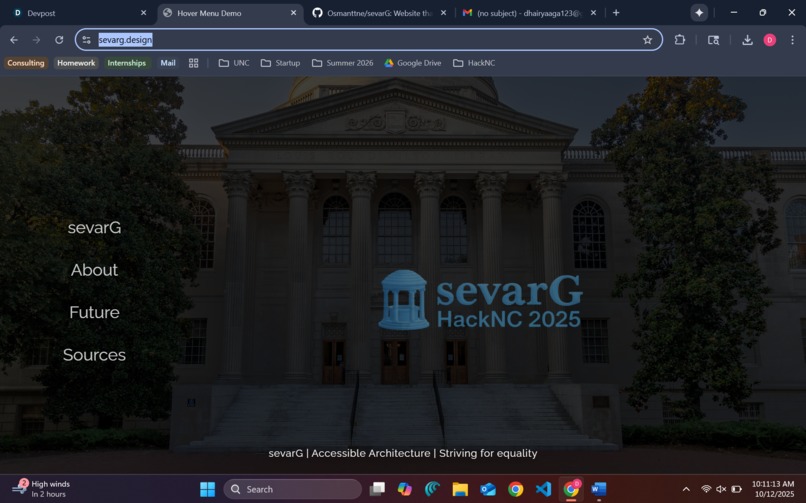The image size is (806, 503).
Task: Open the Windows Start button
Action: [x=208, y=489]
